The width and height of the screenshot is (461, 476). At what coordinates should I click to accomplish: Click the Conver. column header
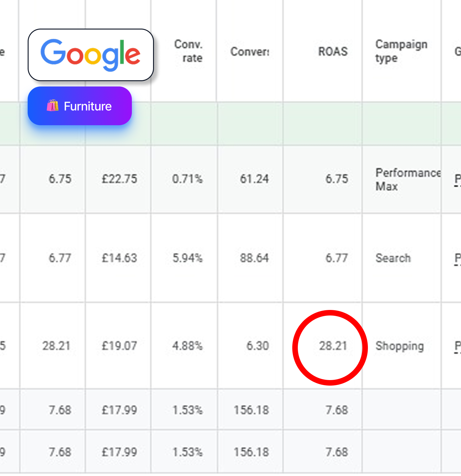(x=250, y=52)
